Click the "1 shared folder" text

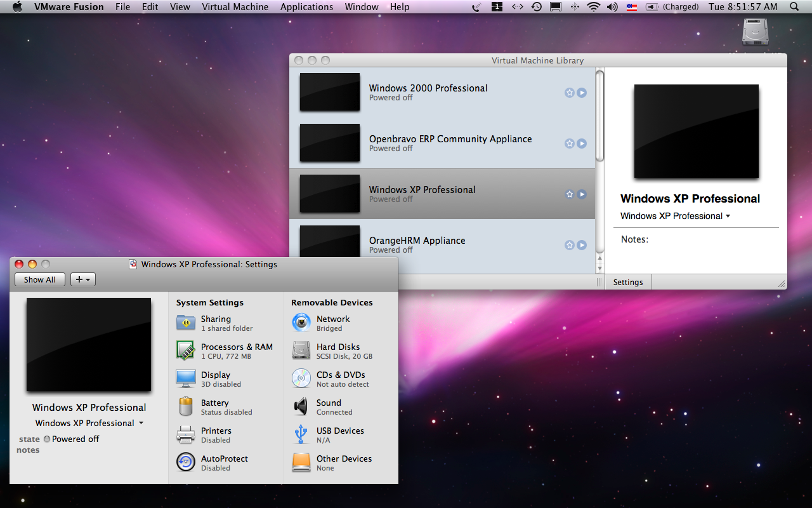pos(227,328)
